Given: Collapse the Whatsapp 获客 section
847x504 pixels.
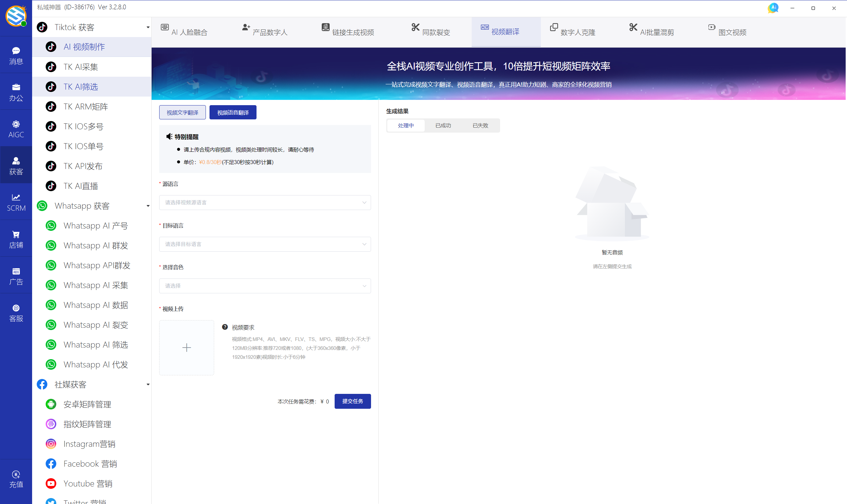Looking at the screenshot, I should click(x=148, y=206).
